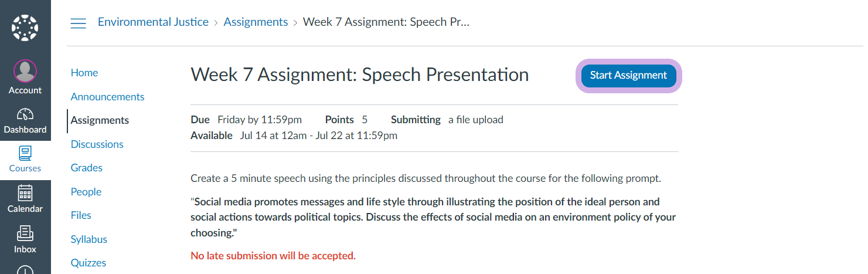Go to Assignments breadcrumb link
The image size is (868, 274).
[256, 22]
